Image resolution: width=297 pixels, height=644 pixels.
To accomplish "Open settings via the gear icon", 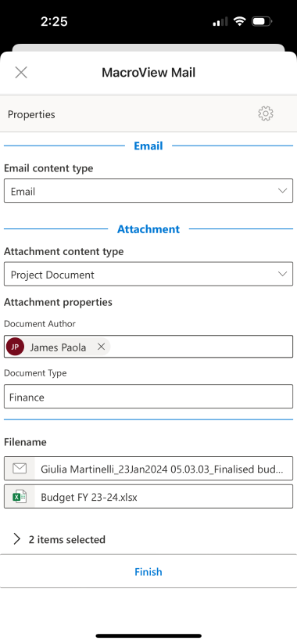I will pos(266,113).
